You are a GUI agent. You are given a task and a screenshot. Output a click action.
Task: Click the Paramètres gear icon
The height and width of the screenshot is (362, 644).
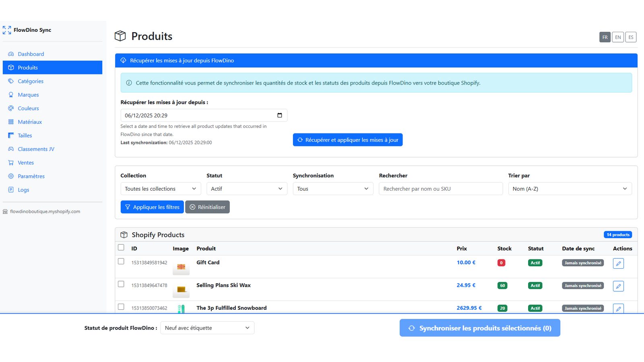[11, 176]
